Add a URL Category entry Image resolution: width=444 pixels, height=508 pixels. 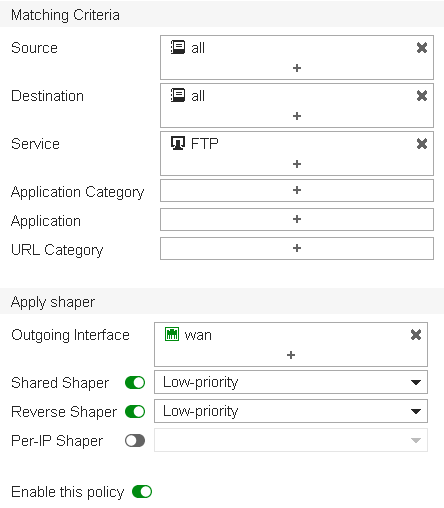[x=297, y=248]
